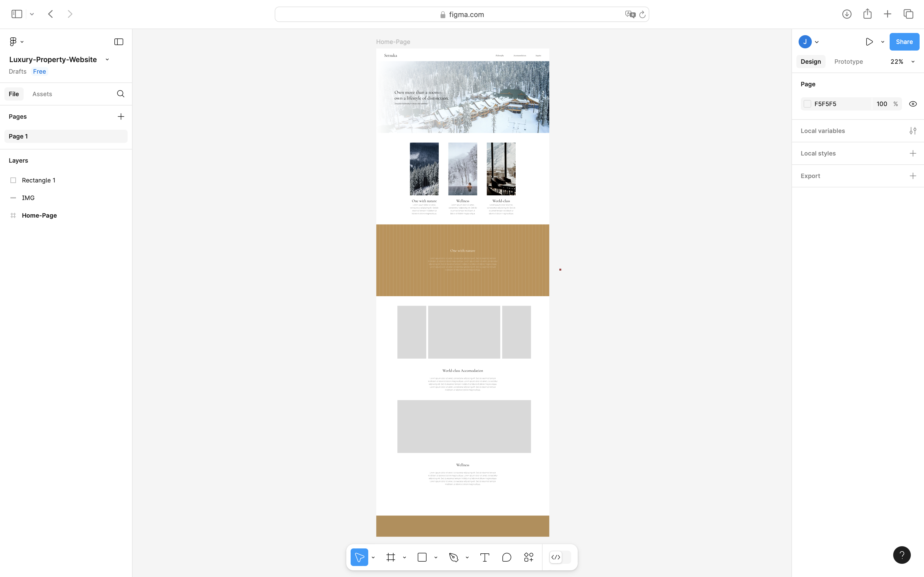The height and width of the screenshot is (577, 924).
Task: Open Local variables settings icon
Action: click(912, 131)
